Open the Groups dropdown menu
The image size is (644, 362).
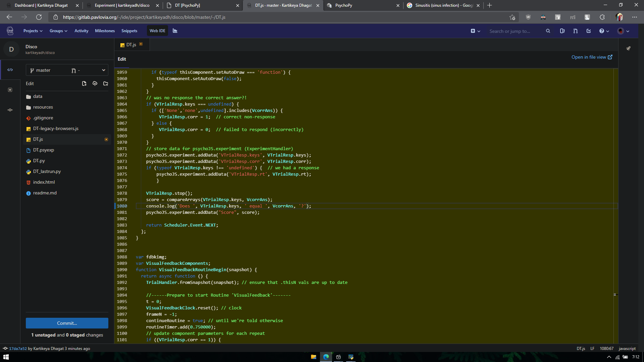[x=58, y=31]
